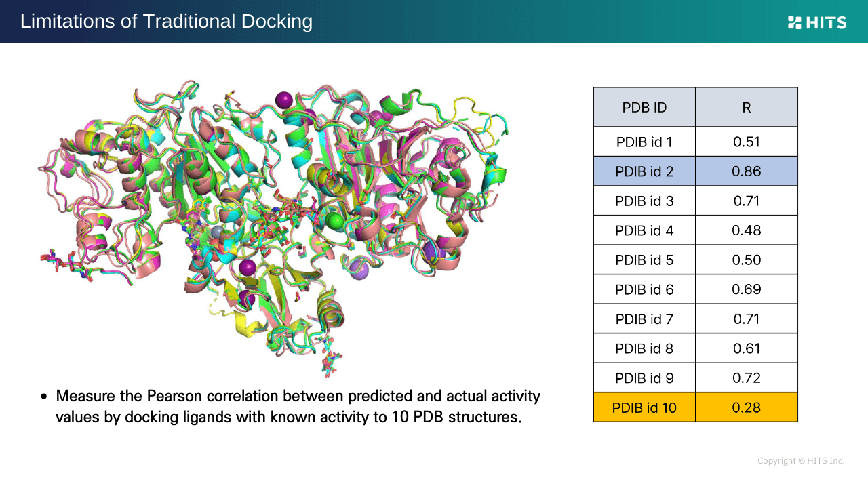Click the protein structure overlay image
Viewport: 868px width, 488px height.
click(x=275, y=224)
